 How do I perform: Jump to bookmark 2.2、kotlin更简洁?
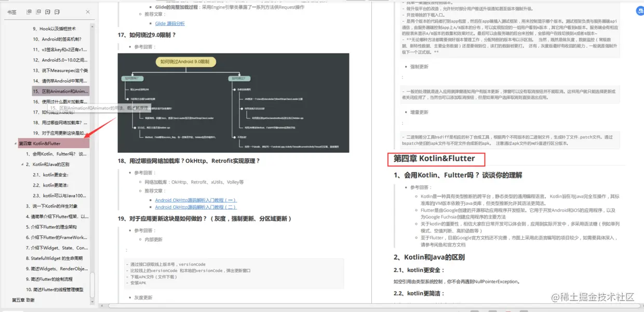click(50, 185)
